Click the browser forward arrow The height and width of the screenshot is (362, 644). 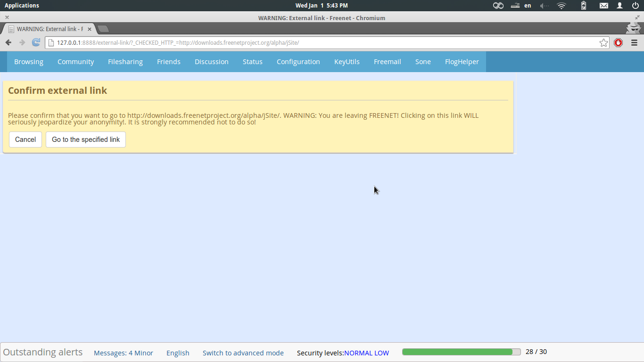(x=22, y=42)
